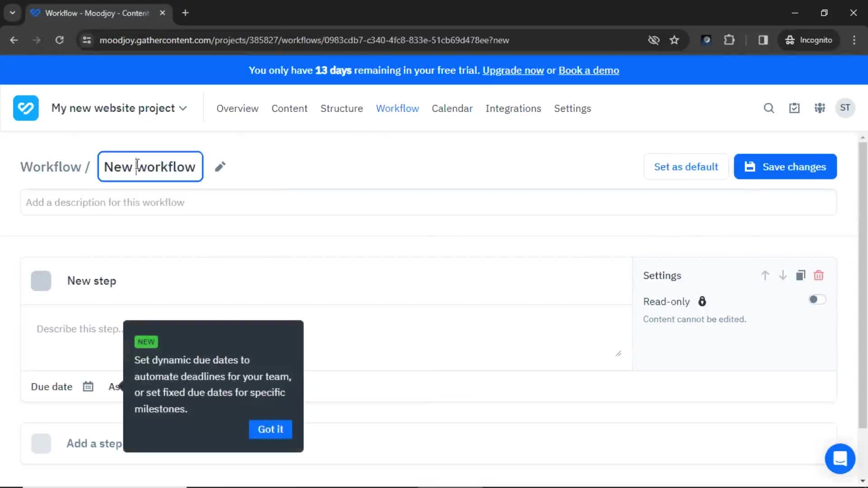Click the read-only lock icon

tap(702, 300)
